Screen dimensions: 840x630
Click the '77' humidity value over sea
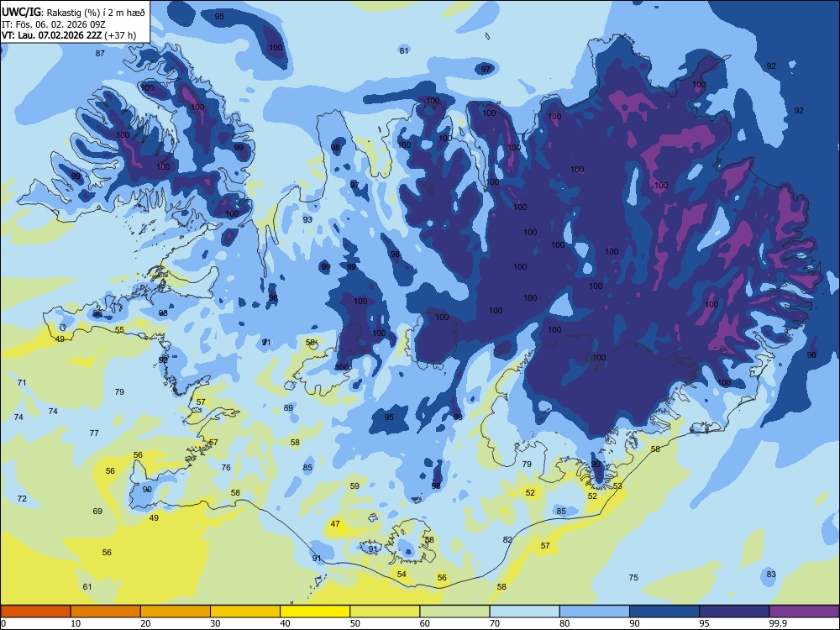[94, 433]
